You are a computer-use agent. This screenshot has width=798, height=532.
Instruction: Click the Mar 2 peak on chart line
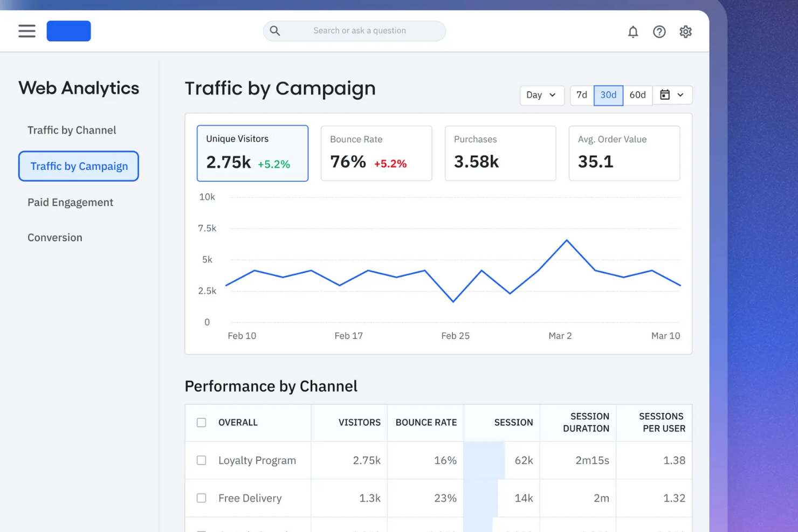(x=567, y=240)
